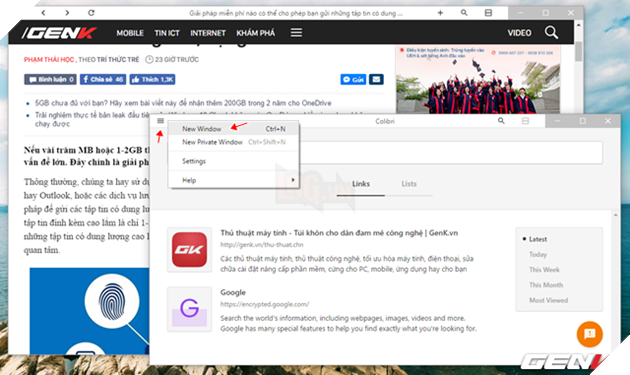Click the GenK logo in site header
This screenshot has width=630, height=375.
click(x=59, y=33)
